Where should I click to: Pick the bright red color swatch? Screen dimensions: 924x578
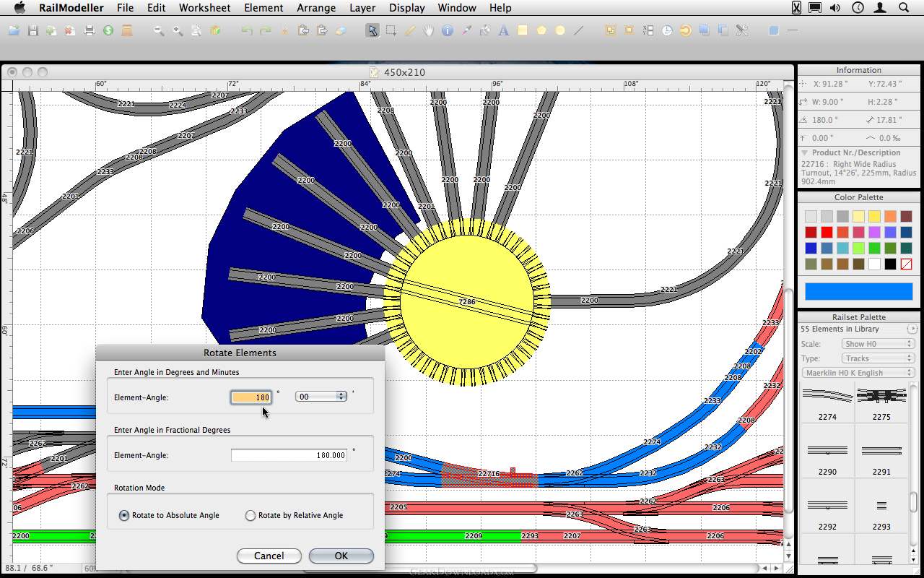827,232
